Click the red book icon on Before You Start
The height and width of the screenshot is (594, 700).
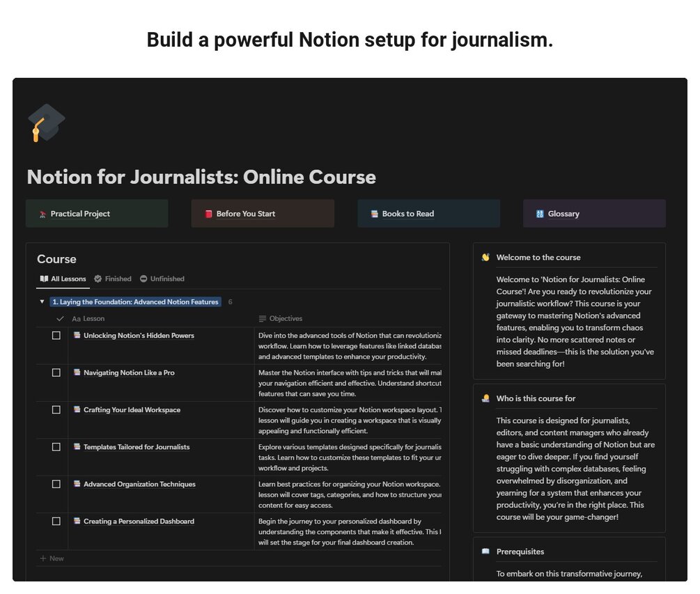(x=208, y=214)
